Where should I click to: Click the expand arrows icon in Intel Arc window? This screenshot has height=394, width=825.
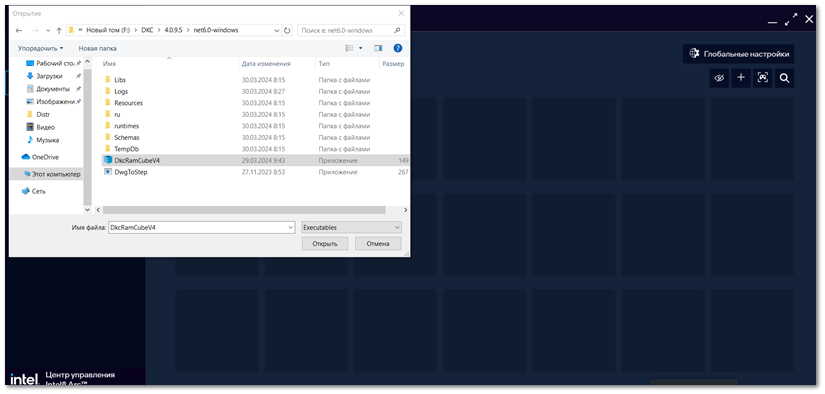[790, 20]
